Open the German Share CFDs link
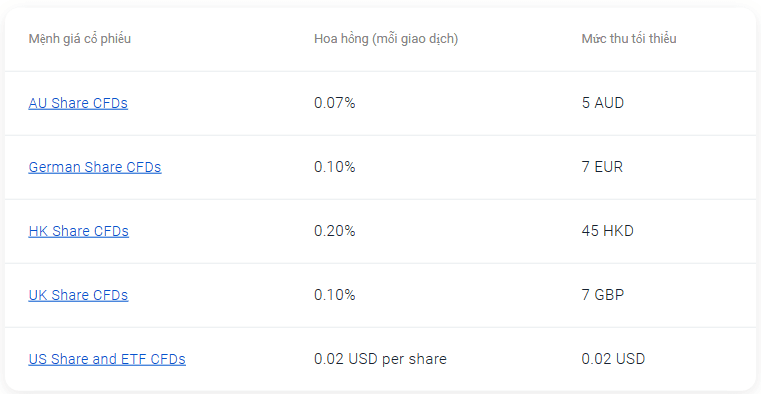 tap(95, 167)
